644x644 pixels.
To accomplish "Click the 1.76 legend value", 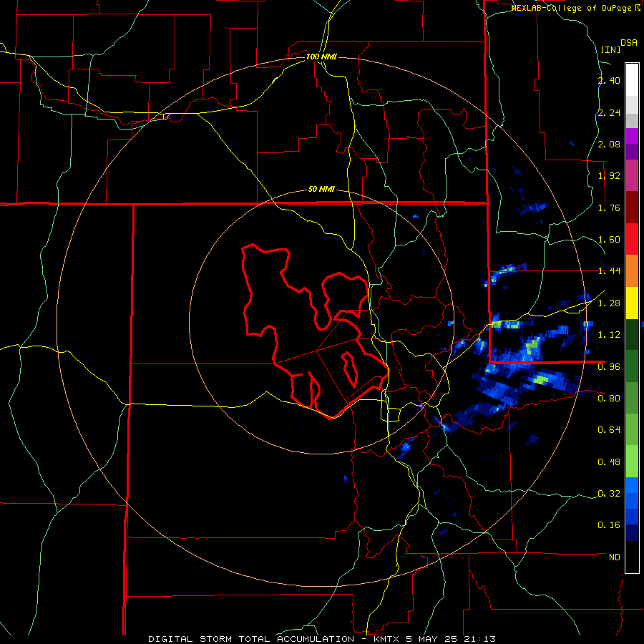I will coord(609,208).
